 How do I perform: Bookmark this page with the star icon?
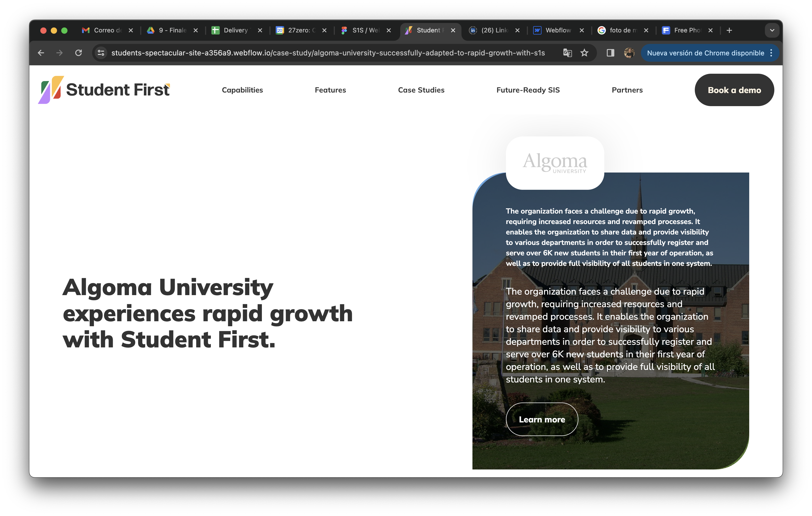[x=584, y=53]
